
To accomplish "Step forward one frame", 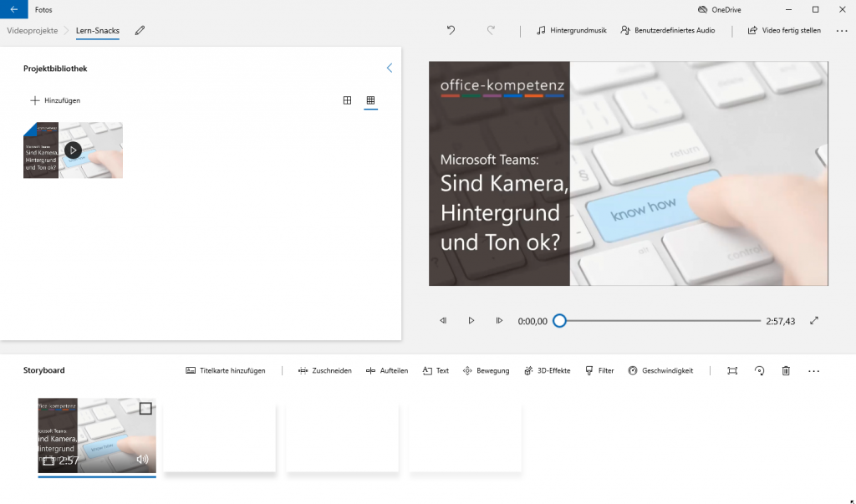I will point(499,320).
